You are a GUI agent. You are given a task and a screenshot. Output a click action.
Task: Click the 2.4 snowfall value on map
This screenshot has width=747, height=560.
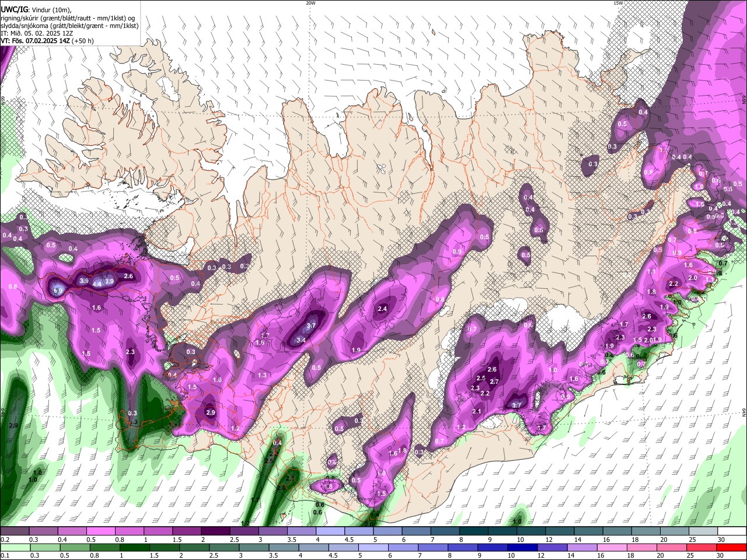pyautogui.click(x=383, y=309)
